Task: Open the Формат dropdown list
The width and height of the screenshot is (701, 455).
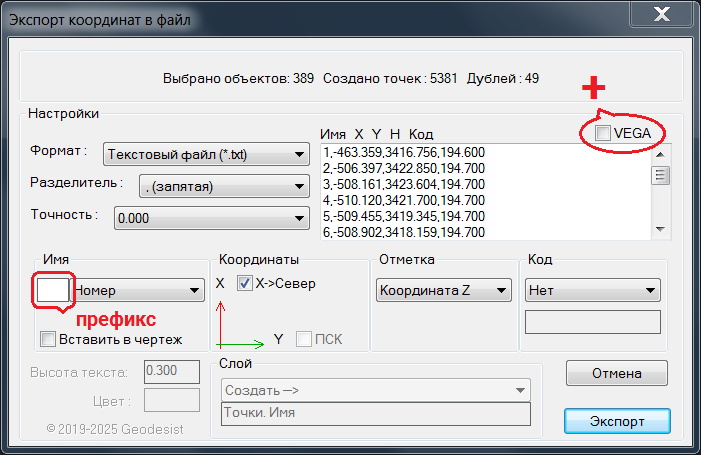Action: pos(205,154)
